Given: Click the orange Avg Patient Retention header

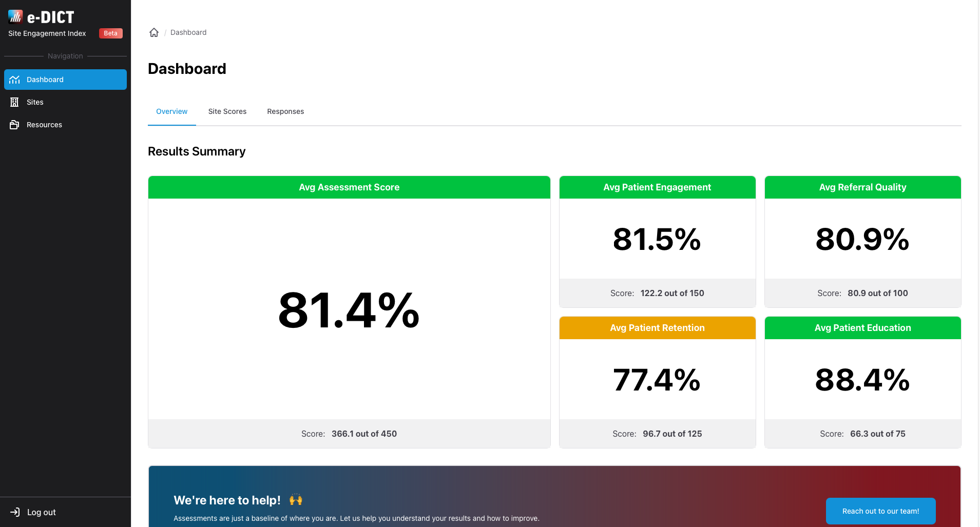Looking at the screenshot, I should click(x=657, y=328).
